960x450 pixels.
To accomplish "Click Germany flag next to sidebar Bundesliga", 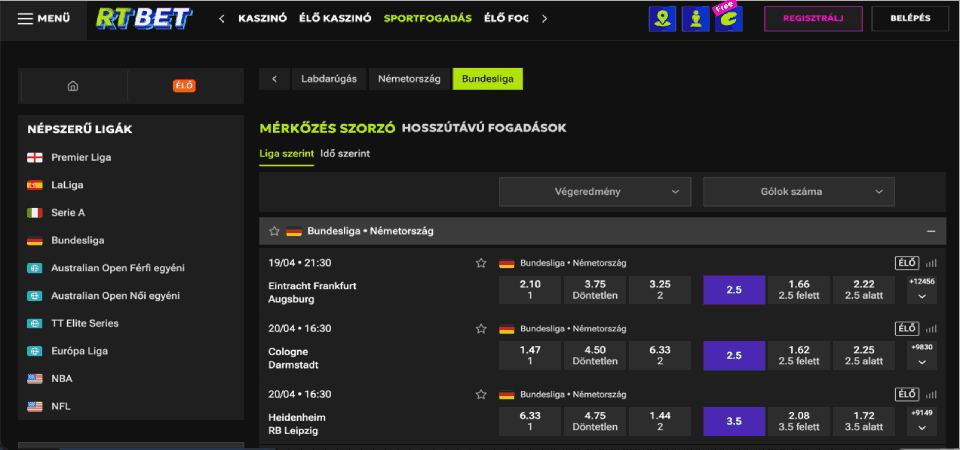I will pyautogui.click(x=35, y=241).
